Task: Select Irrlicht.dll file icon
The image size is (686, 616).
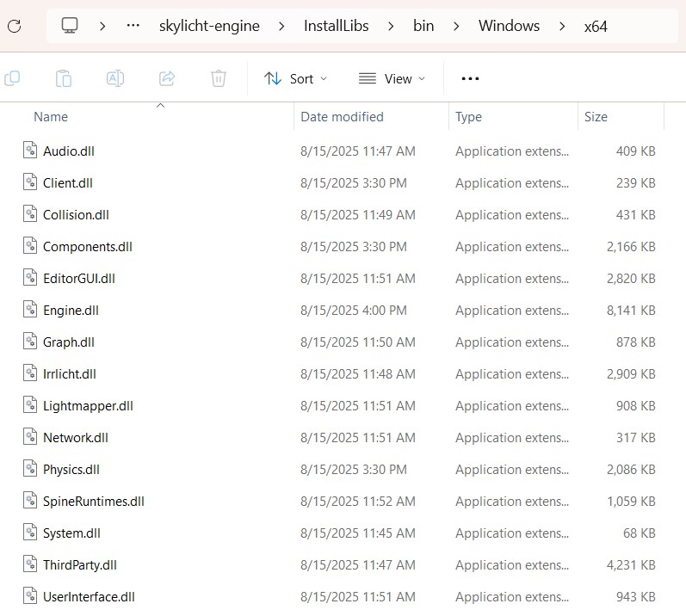Action: pos(30,373)
